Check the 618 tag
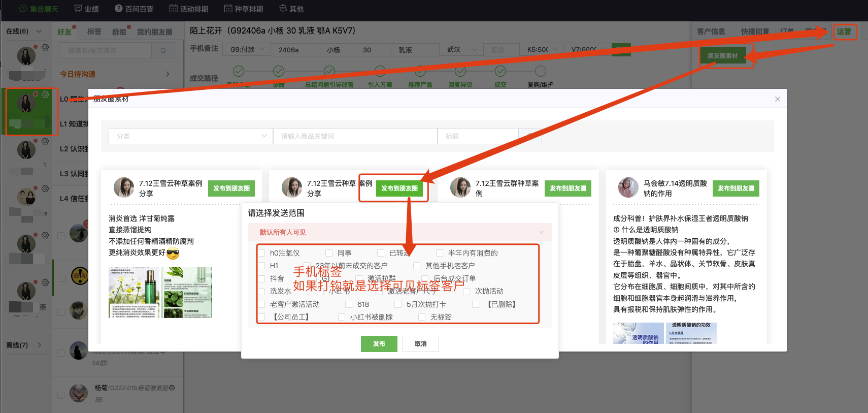Viewport: 868px width, 413px height. (x=349, y=304)
